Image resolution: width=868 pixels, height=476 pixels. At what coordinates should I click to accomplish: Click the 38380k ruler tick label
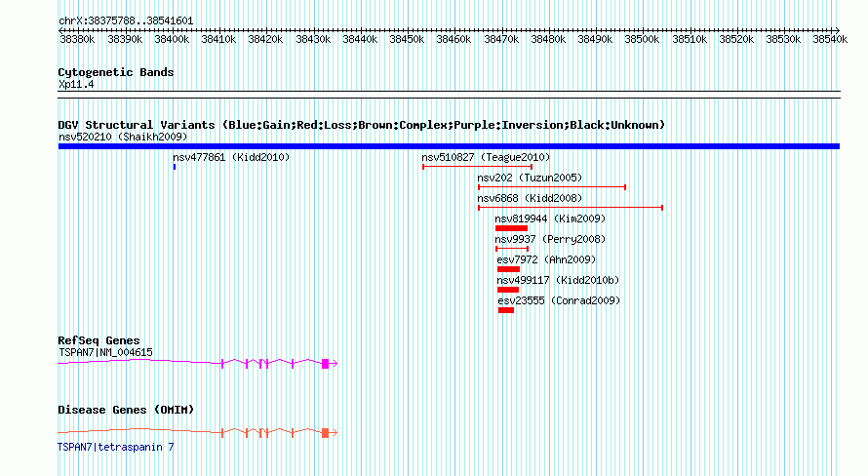tap(77, 39)
